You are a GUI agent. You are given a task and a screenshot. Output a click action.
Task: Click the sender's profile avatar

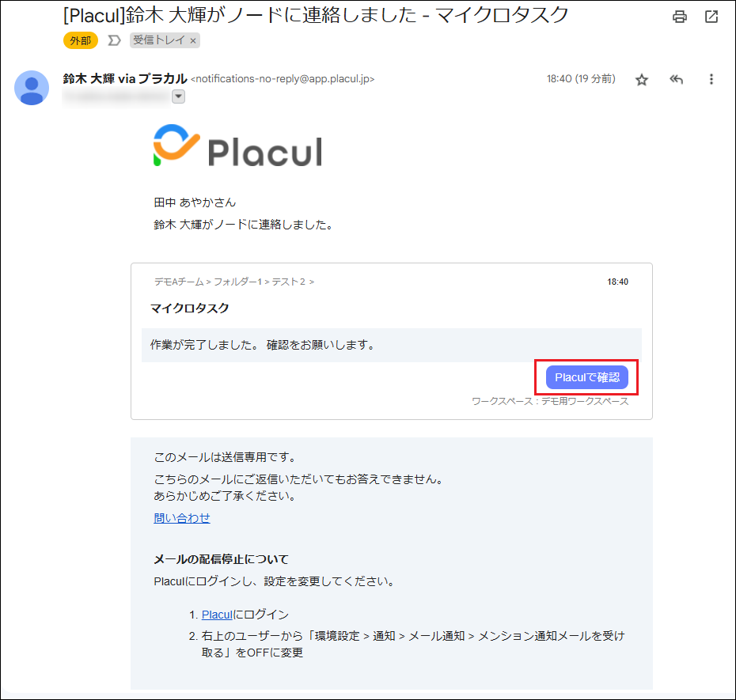tap(32, 88)
